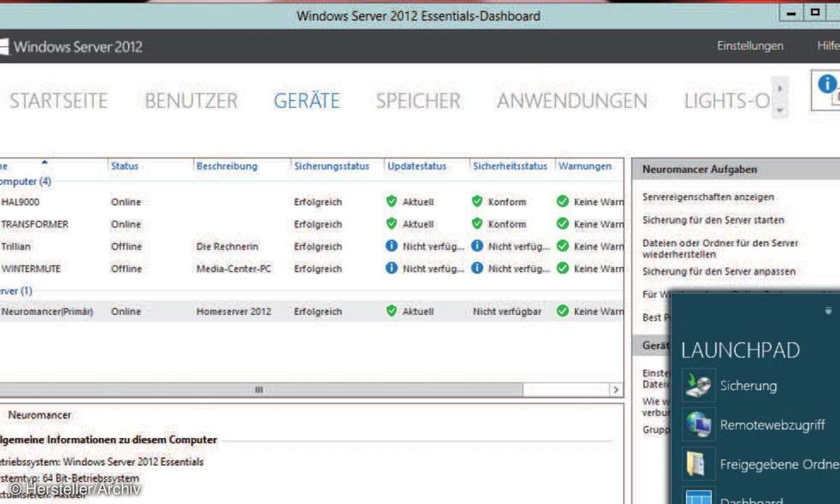The image size is (840, 504).
Task: Click Trillian Updatestatus blue info icon
Action: 391,246
